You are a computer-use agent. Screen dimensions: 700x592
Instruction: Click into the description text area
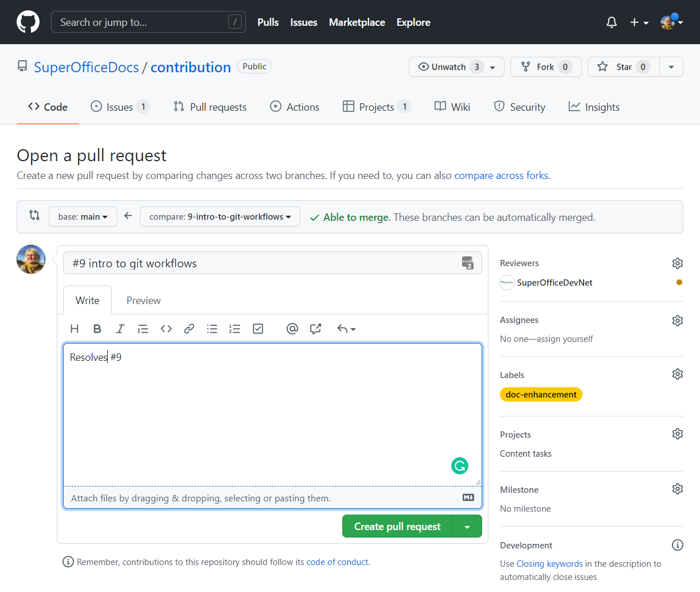pos(272,415)
